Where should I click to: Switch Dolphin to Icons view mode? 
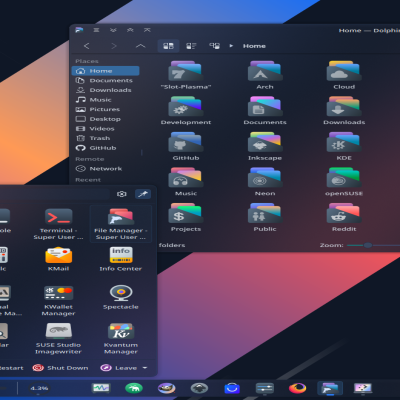click(168, 46)
